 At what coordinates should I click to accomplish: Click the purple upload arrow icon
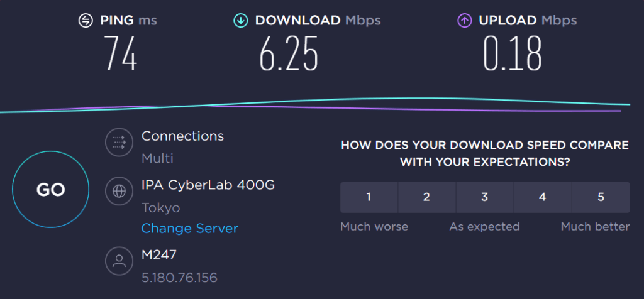click(464, 21)
